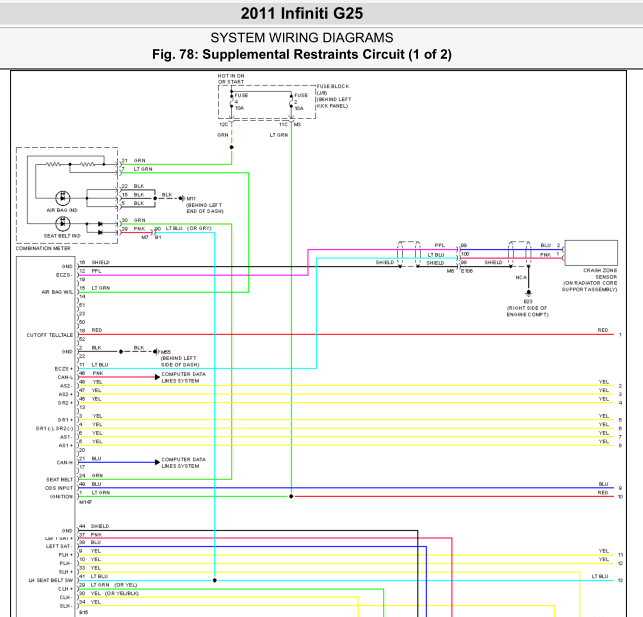
Task: Click the 'AS2 +' terminal label
Action: point(66,394)
